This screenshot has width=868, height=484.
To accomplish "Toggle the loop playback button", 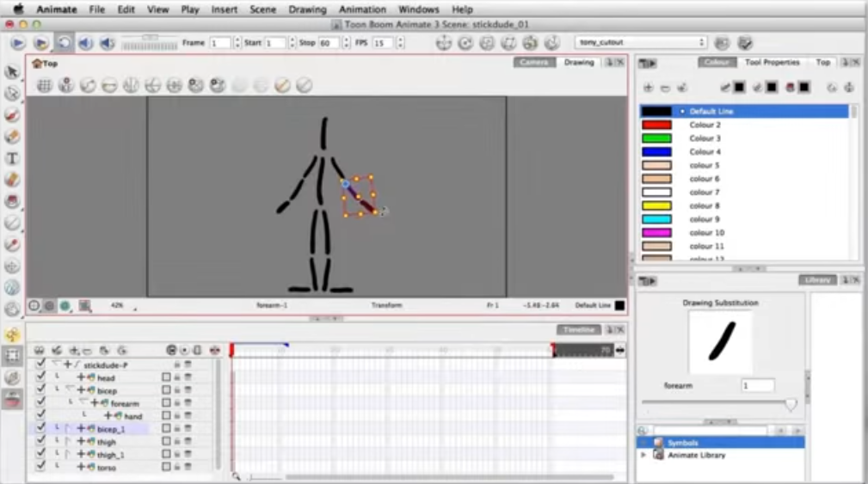I will tap(64, 43).
